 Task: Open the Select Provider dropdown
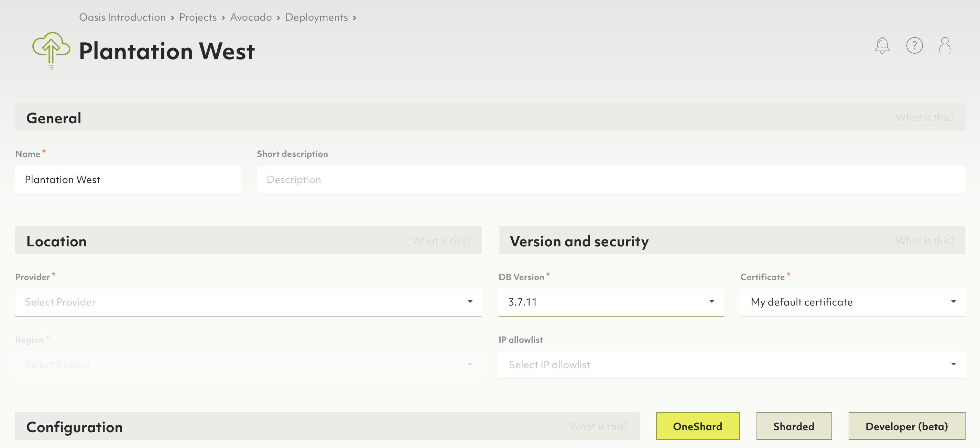(x=248, y=302)
